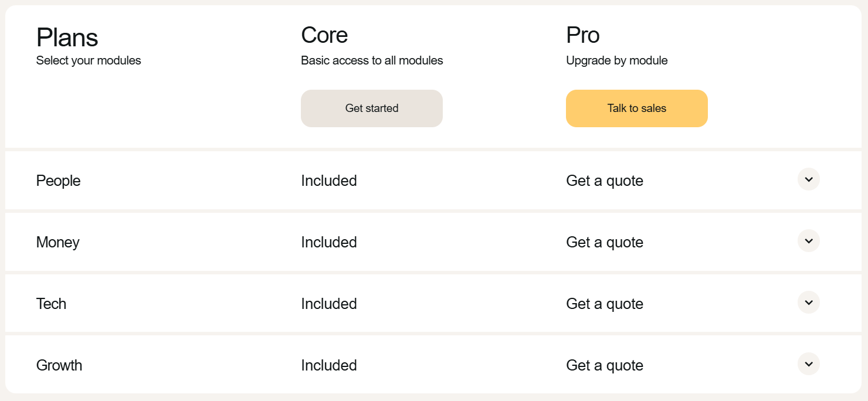Click Included in the Growth row
Image resolution: width=868 pixels, height=401 pixels.
[x=328, y=365]
